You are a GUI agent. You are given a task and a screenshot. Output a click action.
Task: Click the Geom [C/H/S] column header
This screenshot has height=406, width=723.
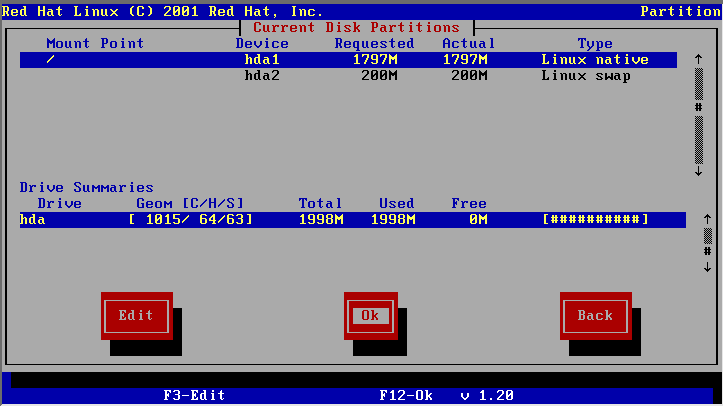click(x=190, y=203)
